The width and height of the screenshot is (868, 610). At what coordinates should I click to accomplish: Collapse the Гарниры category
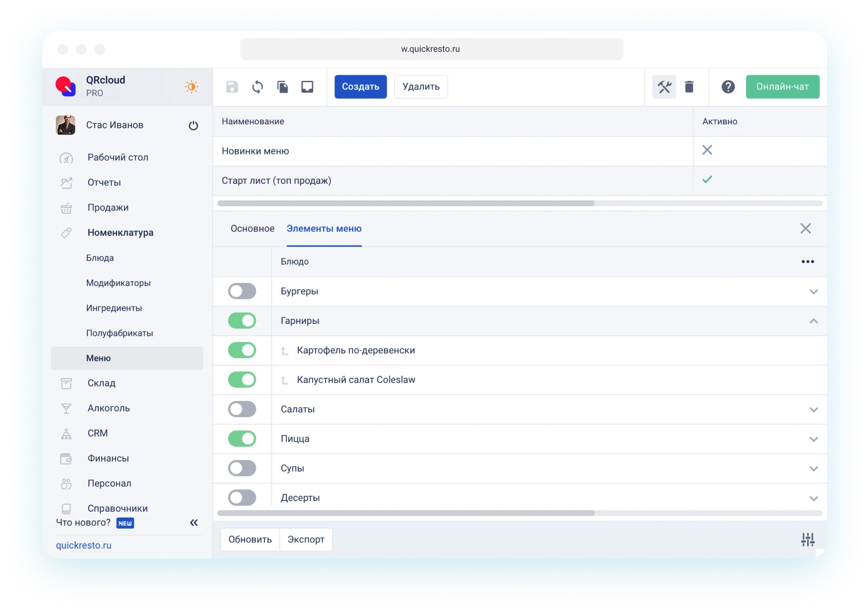pos(813,321)
